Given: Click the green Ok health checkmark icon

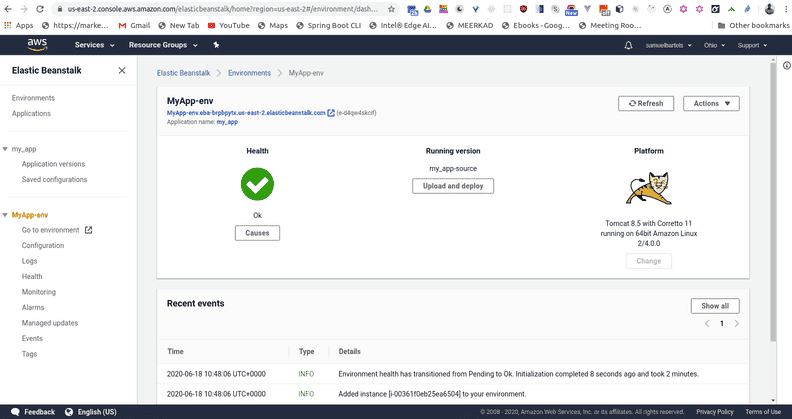Looking at the screenshot, I should tap(257, 184).
